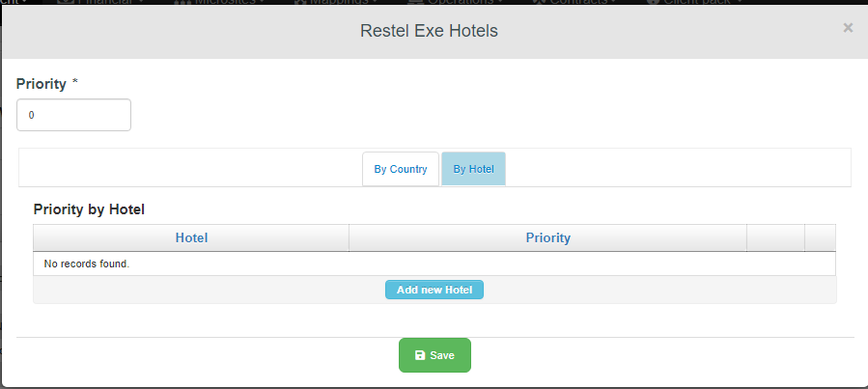Open the Microsites dropdown menu
This screenshot has height=389, width=868.
[224, 2]
